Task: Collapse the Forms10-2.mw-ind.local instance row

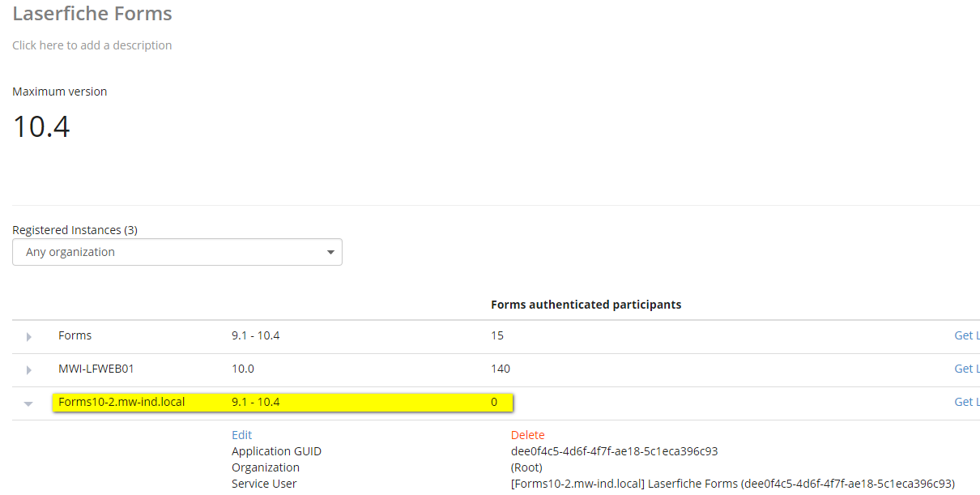Action: (x=28, y=403)
